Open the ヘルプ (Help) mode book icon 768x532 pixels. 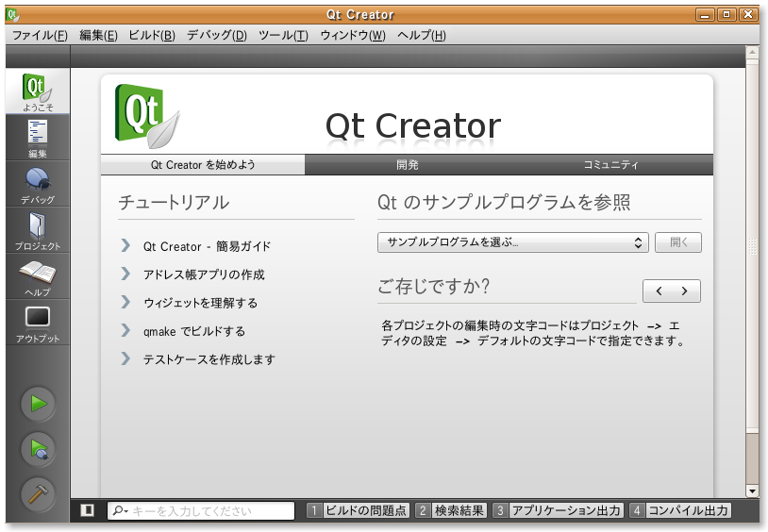pyautogui.click(x=37, y=275)
